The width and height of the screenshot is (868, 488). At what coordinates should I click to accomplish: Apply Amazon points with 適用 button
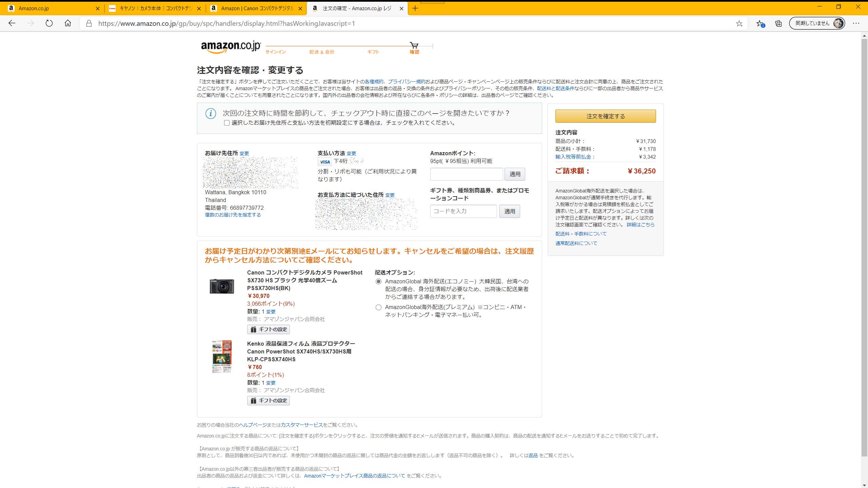[515, 174]
